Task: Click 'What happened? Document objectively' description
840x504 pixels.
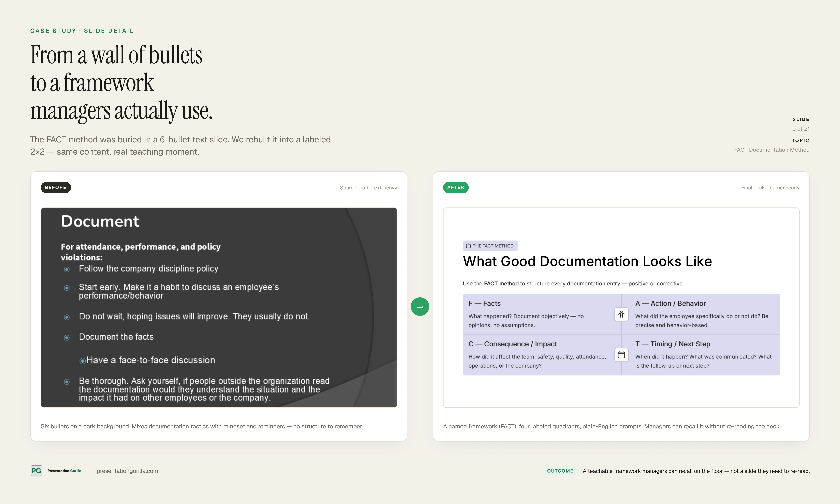Action: click(x=526, y=321)
